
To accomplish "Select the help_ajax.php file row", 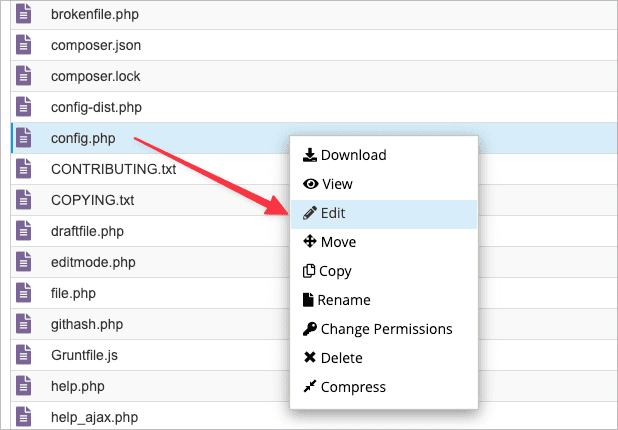I will pyautogui.click(x=94, y=417).
